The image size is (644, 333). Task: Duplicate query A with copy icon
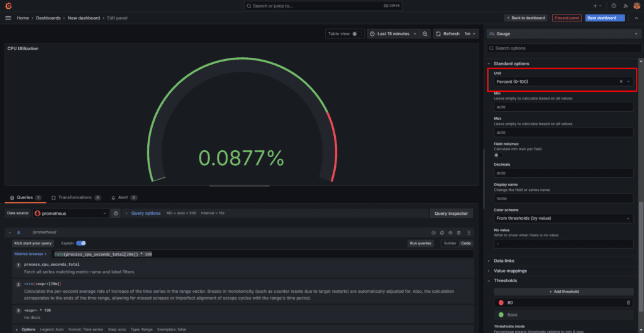[x=442, y=232]
